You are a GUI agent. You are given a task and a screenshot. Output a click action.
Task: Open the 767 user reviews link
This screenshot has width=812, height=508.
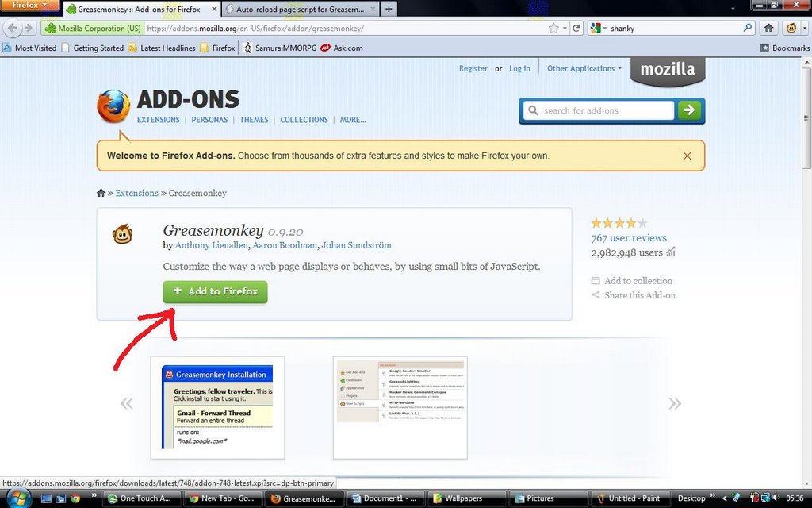point(629,238)
